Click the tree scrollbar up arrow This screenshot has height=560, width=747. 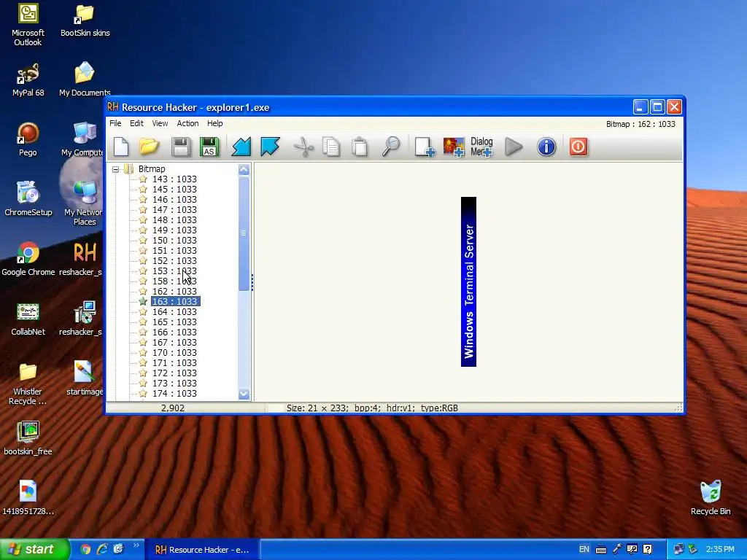[244, 169]
